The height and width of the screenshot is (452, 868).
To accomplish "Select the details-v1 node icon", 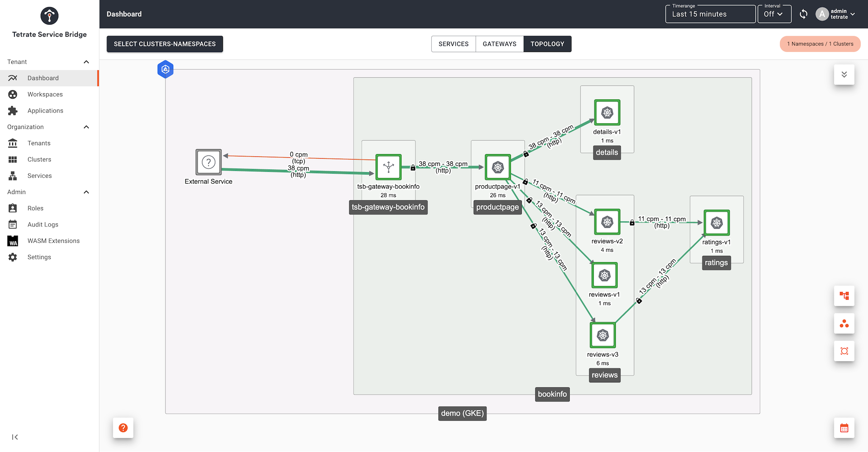I will coord(607,113).
